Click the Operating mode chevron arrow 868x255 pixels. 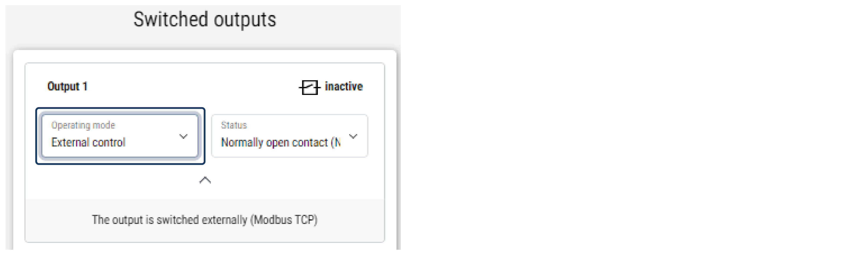click(x=183, y=136)
